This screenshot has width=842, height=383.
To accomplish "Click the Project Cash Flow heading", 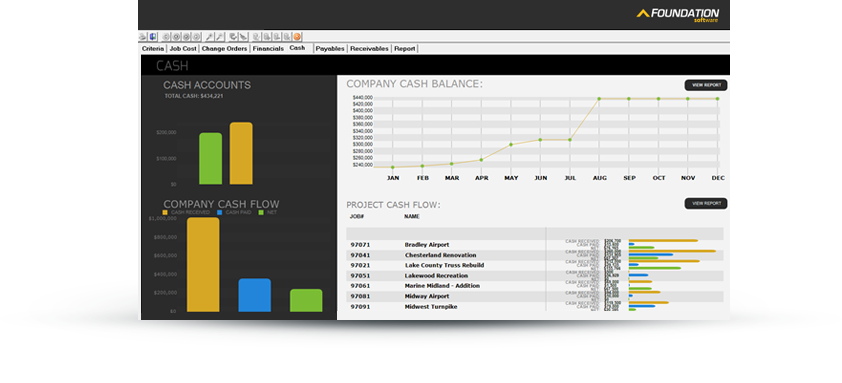I will coord(394,205).
